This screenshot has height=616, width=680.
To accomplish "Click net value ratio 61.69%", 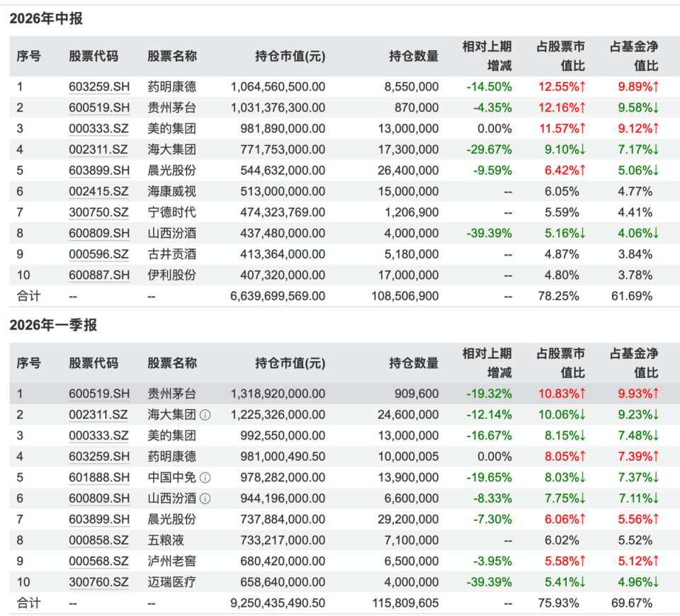I will click(x=632, y=296).
